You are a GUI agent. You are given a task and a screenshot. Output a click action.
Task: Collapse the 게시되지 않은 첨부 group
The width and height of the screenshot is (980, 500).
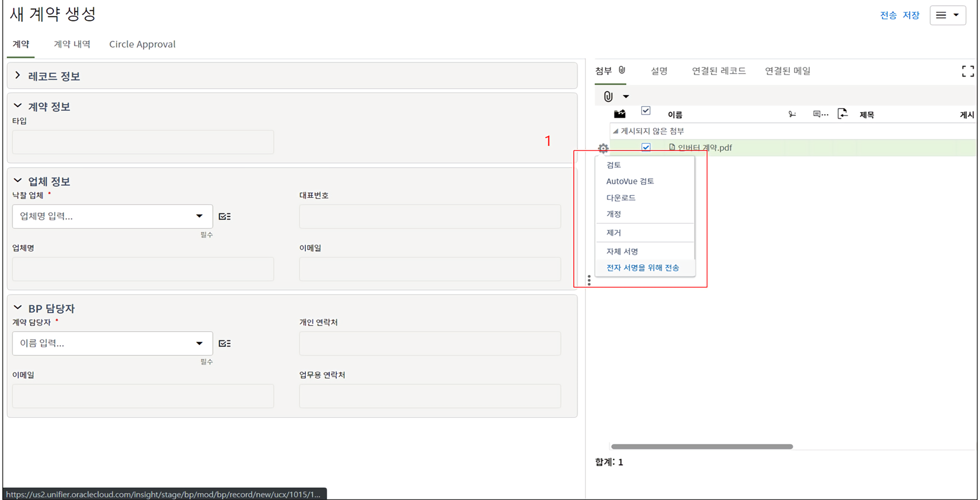(x=616, y=131)
